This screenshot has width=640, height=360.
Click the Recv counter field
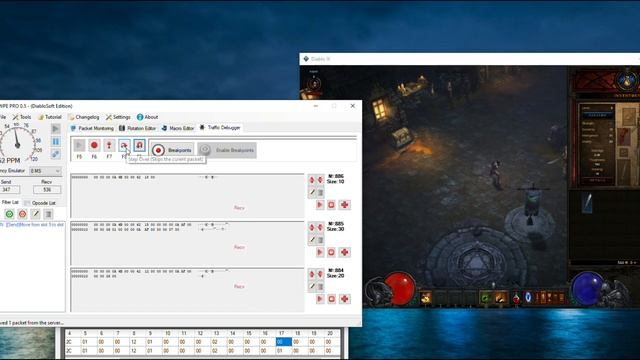47,190
